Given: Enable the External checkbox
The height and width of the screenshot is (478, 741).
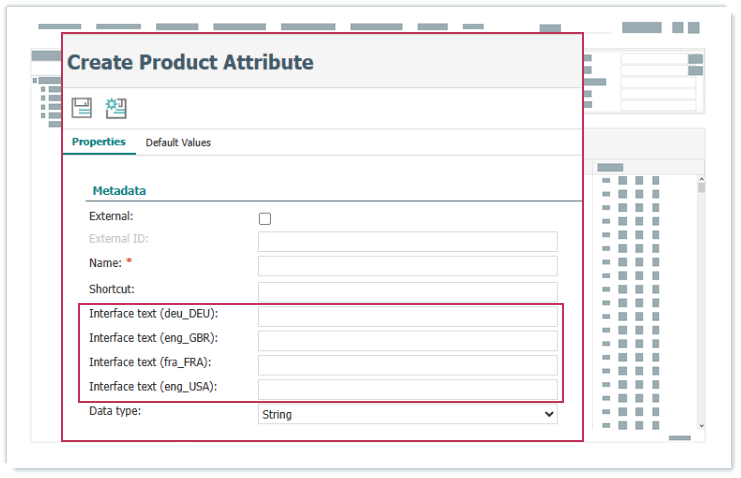Looking at the screenshot, I should point(265,218).
